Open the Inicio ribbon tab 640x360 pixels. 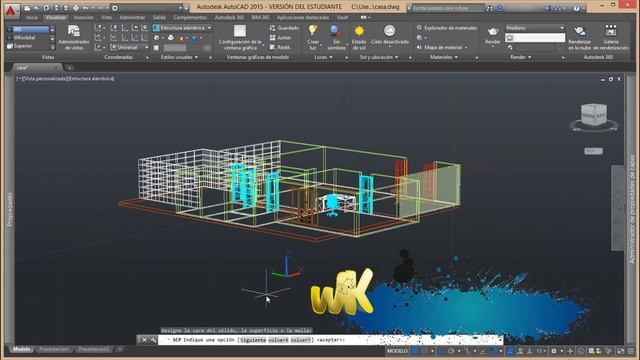pos(31,18)
